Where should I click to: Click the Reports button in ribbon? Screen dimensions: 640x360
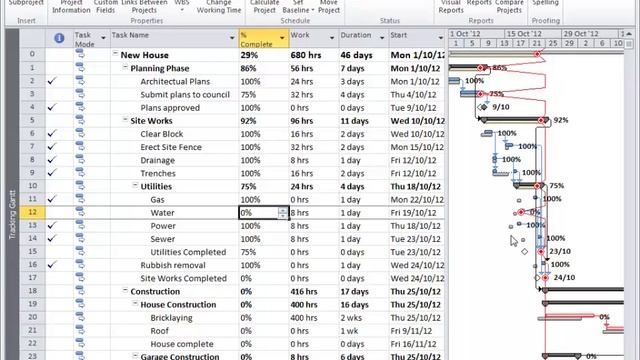coord(479,3)
